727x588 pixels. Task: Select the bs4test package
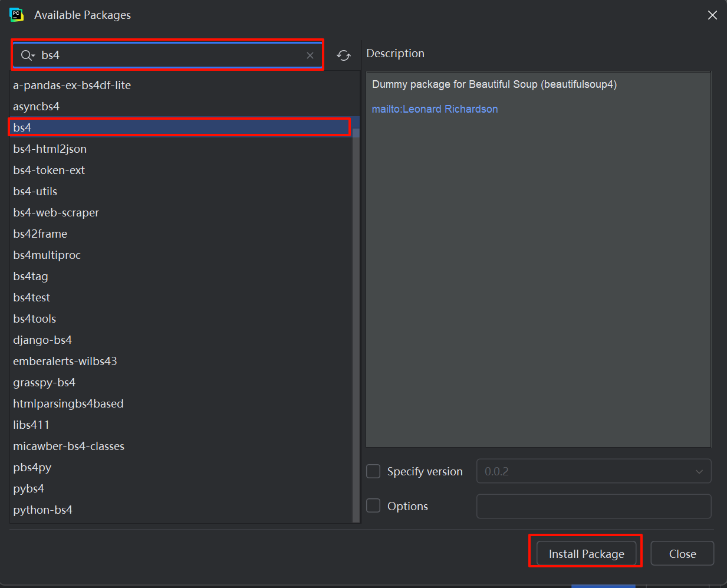[x=181, y=297]
